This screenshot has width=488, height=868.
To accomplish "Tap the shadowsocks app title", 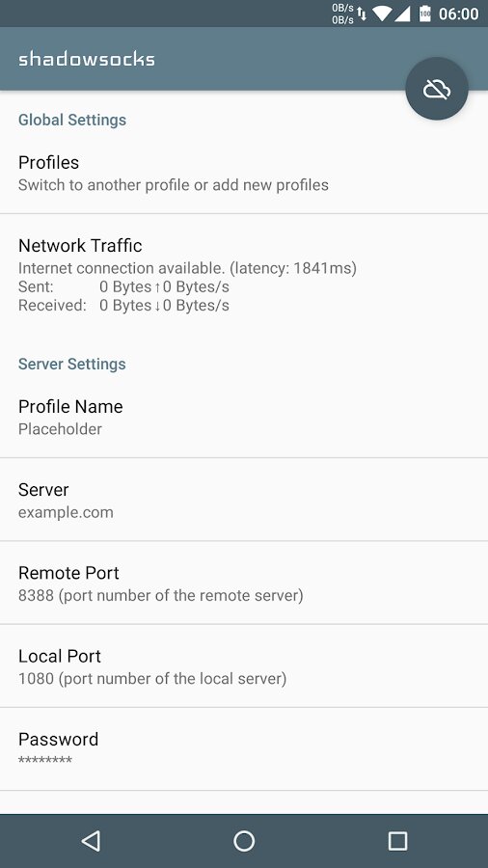I will click(x=86, y=59).
